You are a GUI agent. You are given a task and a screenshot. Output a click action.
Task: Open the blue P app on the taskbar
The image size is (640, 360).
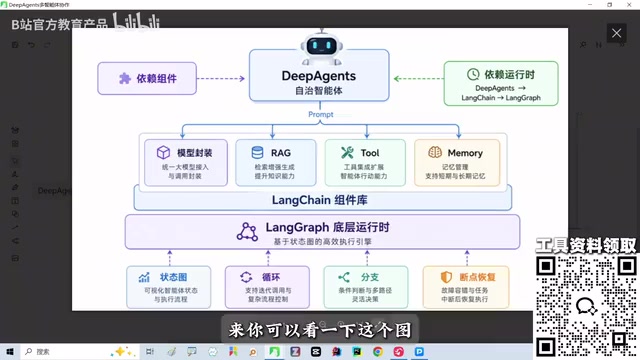point(419,351)
